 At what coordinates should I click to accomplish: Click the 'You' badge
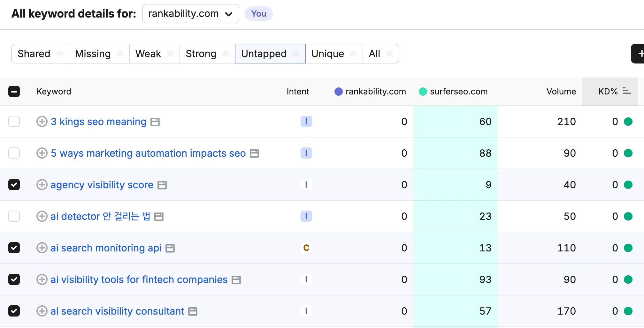258,14
